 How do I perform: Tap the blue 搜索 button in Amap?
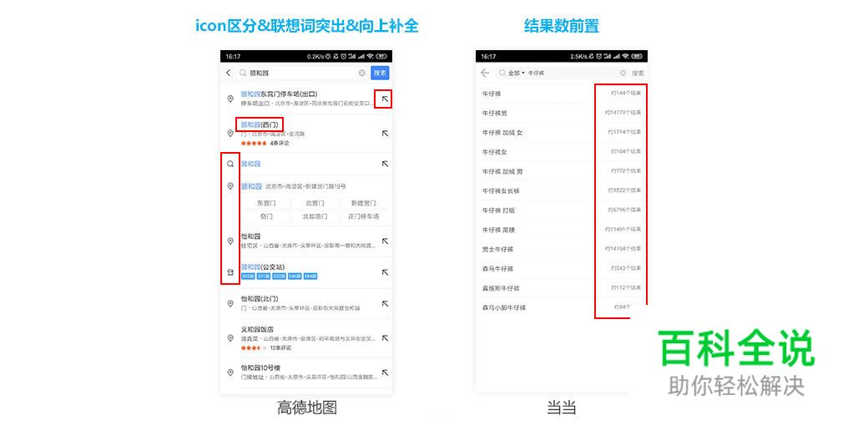click(x=380, y=74)
